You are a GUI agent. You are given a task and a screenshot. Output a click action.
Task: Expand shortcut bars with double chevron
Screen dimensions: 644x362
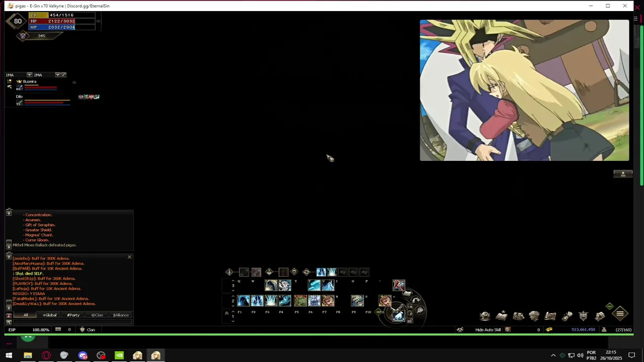coord(226,313)
